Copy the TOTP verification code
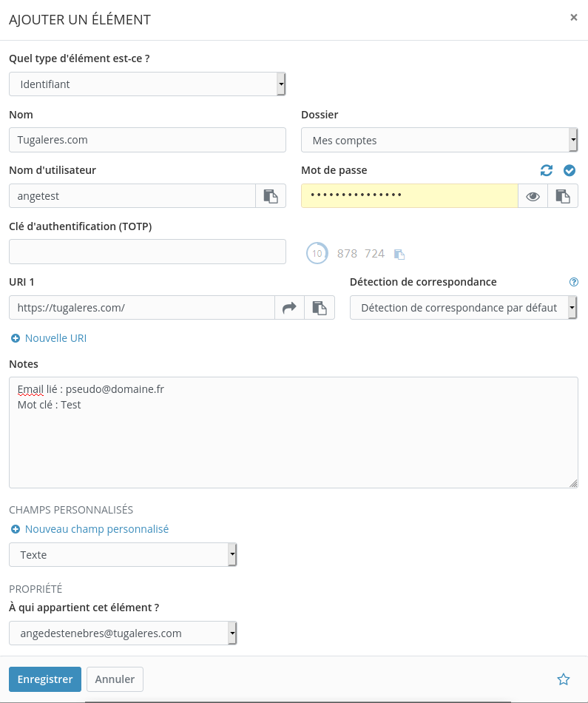The height and width of the screenshot is (703, 588). click(x=399, y=254)
